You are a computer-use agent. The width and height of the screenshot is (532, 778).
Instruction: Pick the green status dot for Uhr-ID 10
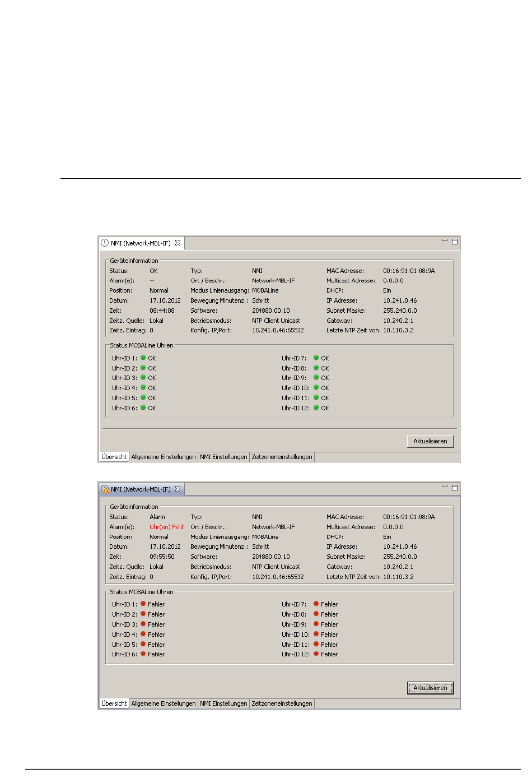[316, 387]
